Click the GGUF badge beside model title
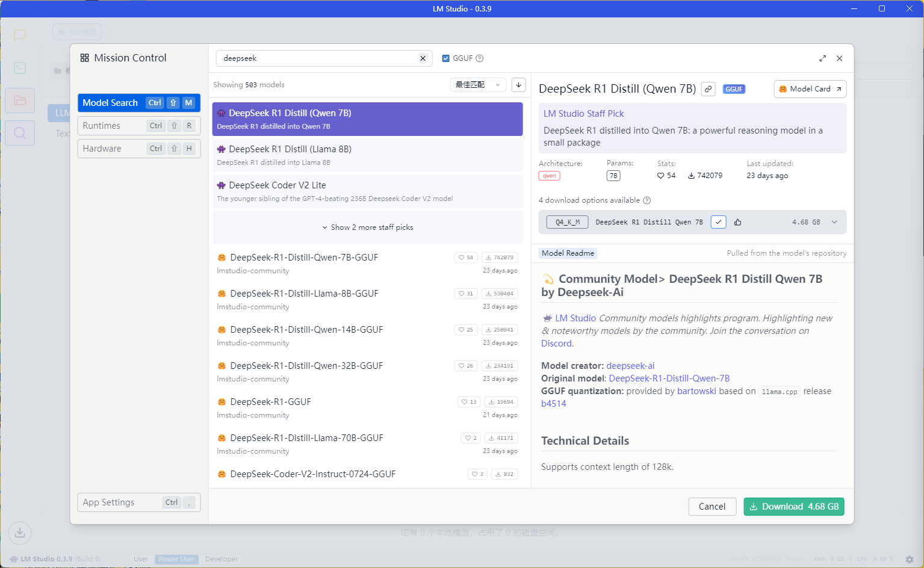924x568 pixels. coord(734,89)
